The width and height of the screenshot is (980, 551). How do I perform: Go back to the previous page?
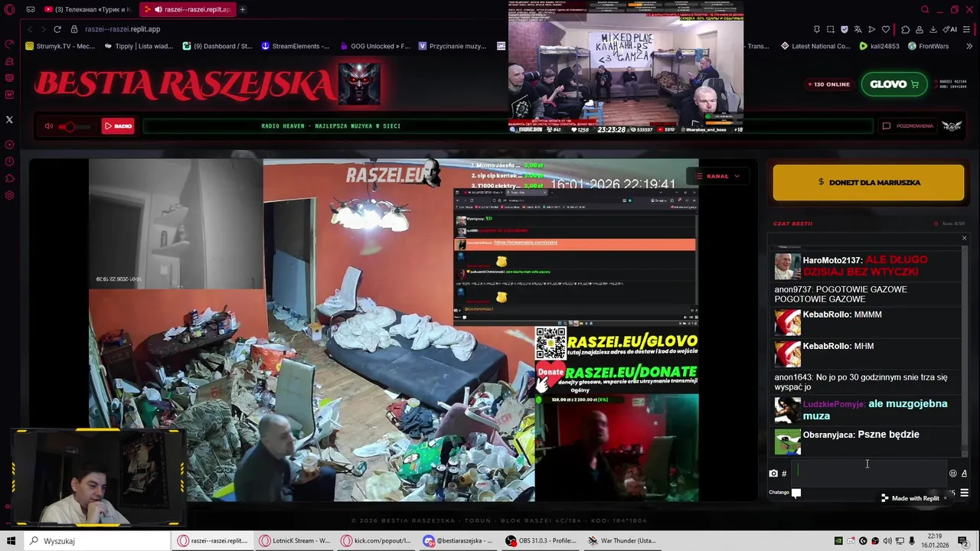(x=30, y=29)
